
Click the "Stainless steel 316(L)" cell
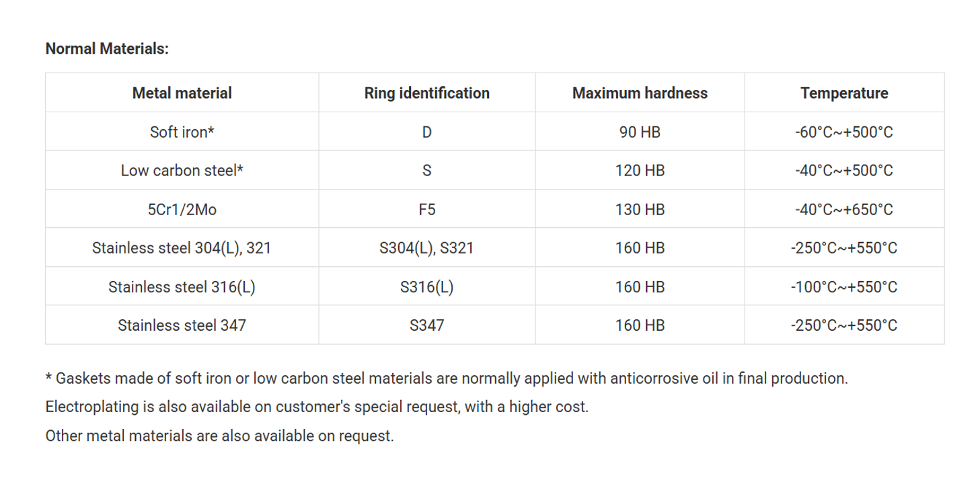(x=182, y=287)
